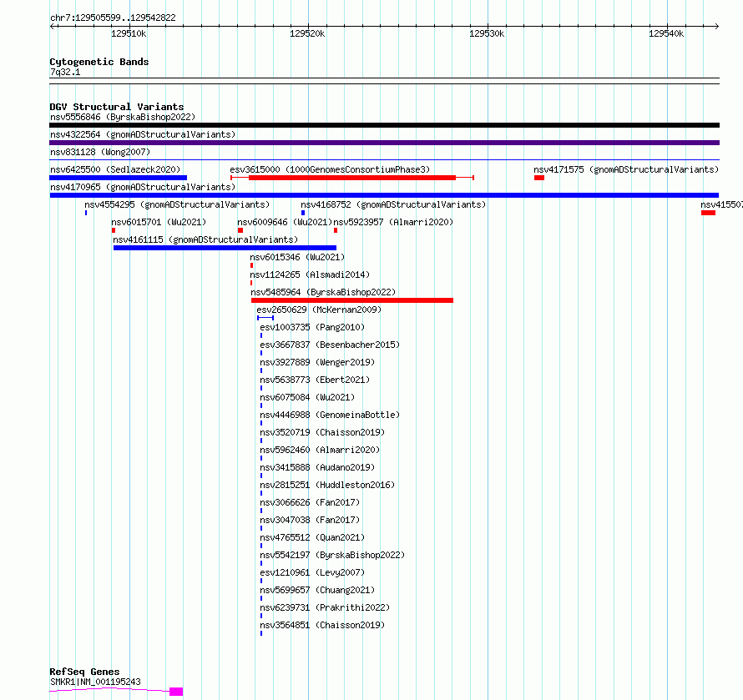Click the purple nsv4322564 variant bar

click(x=384, y=143)
